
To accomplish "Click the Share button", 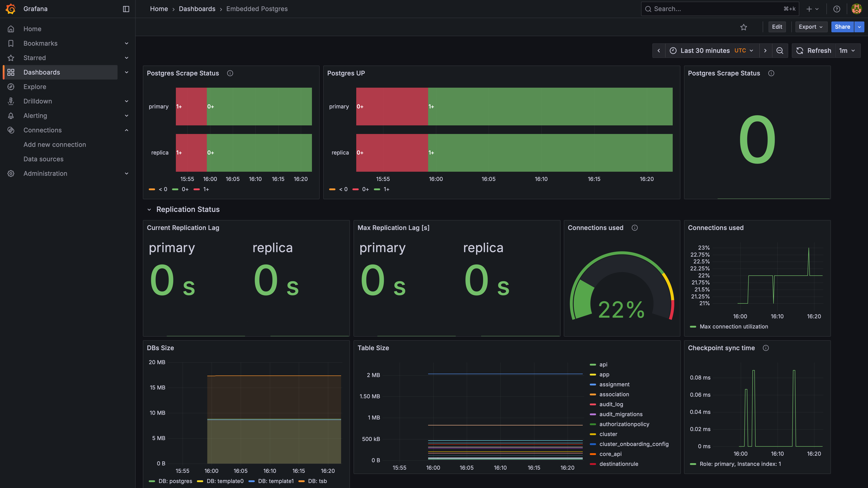I will [x=842, y=27].
